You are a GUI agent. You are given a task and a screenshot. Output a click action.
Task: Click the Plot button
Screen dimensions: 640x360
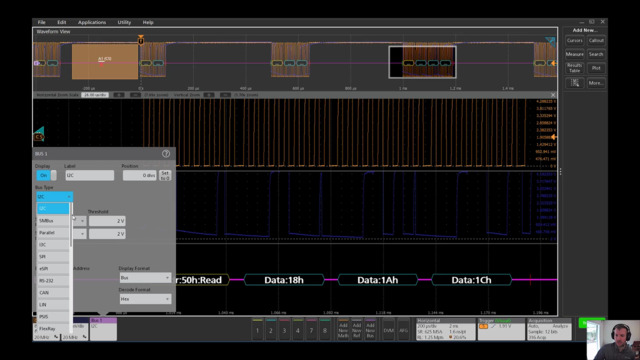(x=596, y=68)
